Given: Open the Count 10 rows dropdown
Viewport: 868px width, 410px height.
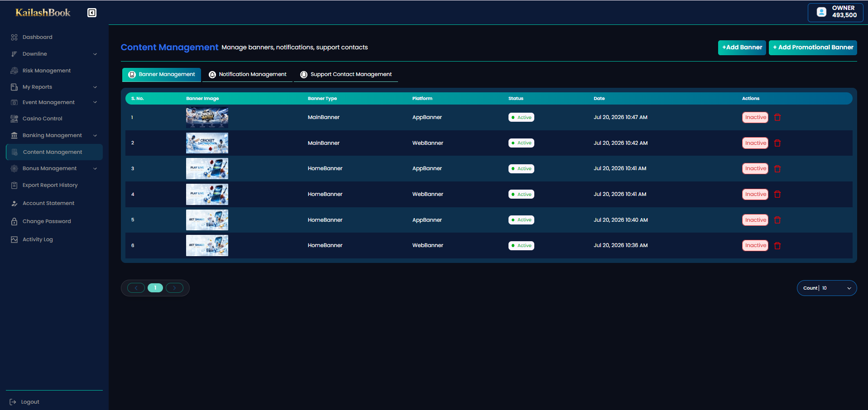Looking at the screenshot, I should click(x=827, y=288).
